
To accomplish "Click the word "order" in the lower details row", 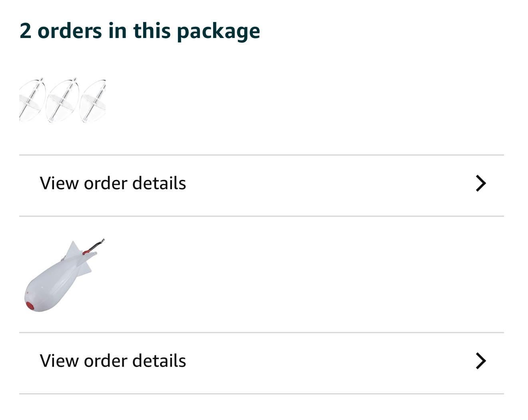I will [105, 361].
